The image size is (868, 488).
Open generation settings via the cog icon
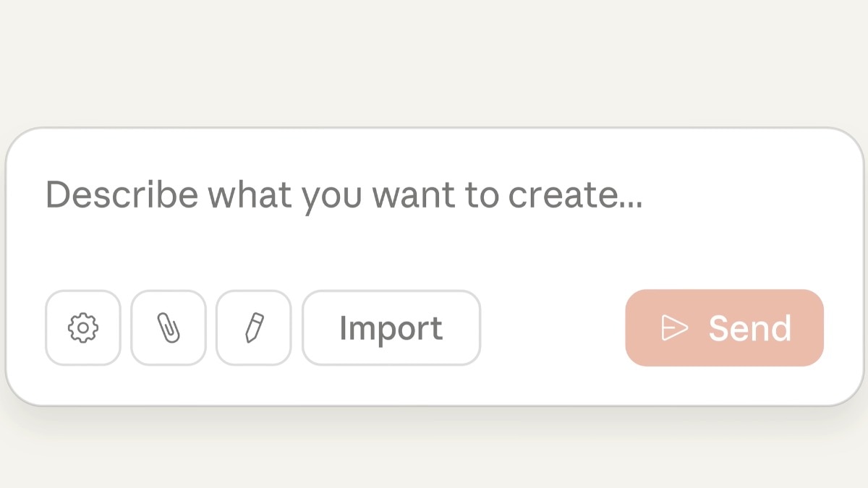pyautogui.click(x=82, y=327)
